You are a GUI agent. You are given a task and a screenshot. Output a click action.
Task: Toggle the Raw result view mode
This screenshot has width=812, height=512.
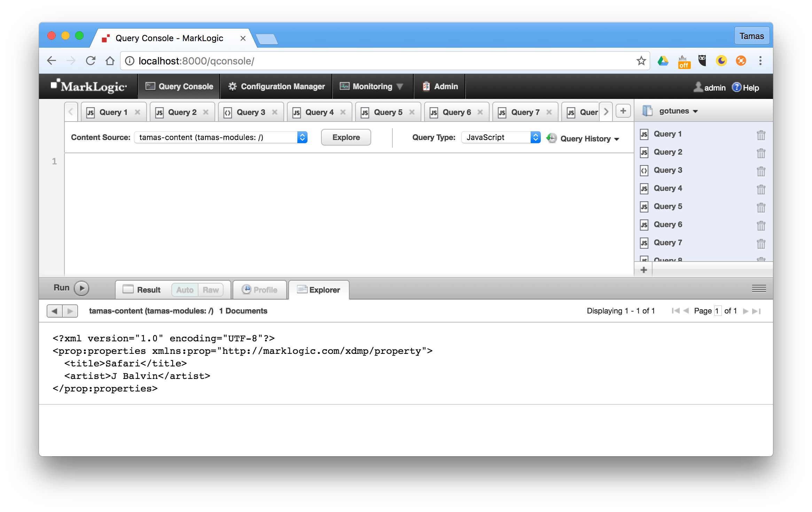point(210,290)
